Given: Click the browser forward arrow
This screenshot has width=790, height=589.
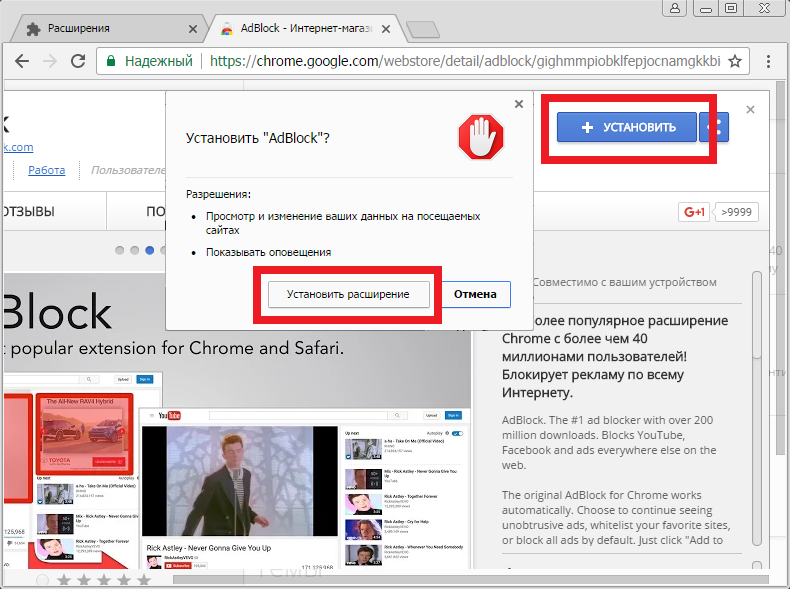Looking at the screenshot, I should tap(50, 61).
